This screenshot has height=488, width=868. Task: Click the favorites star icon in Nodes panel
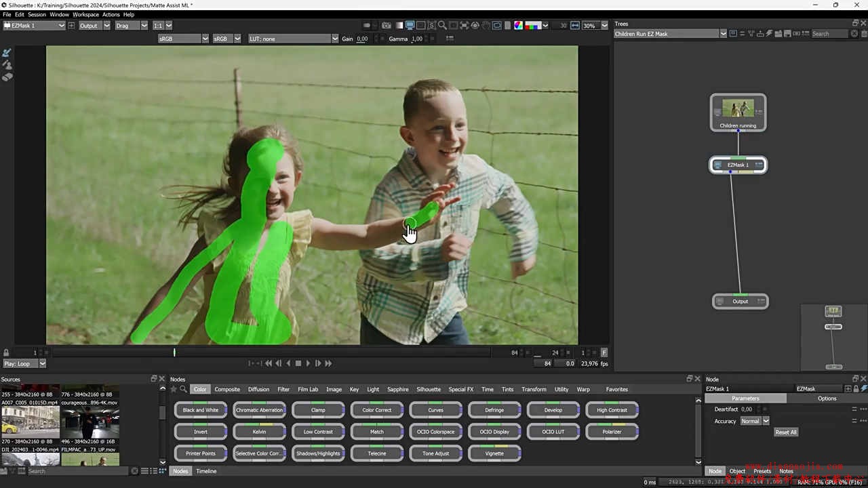pyautogui.click(x=174, y=390)
